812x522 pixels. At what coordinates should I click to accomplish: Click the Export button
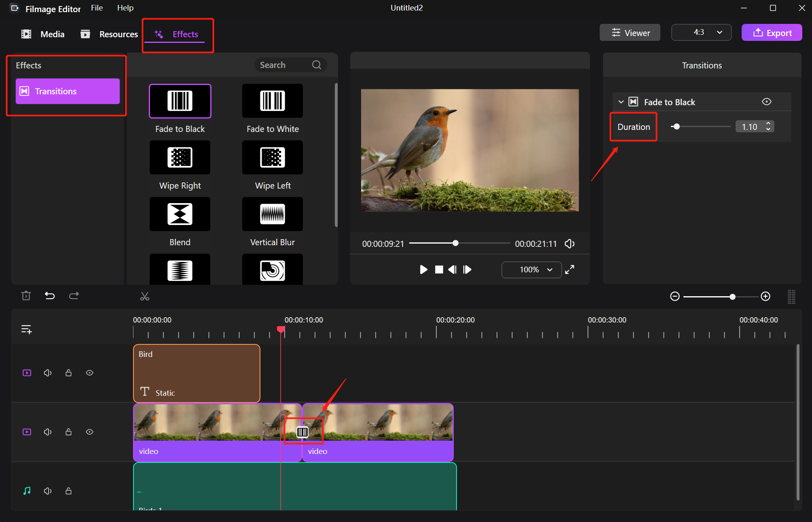[772, 33]
